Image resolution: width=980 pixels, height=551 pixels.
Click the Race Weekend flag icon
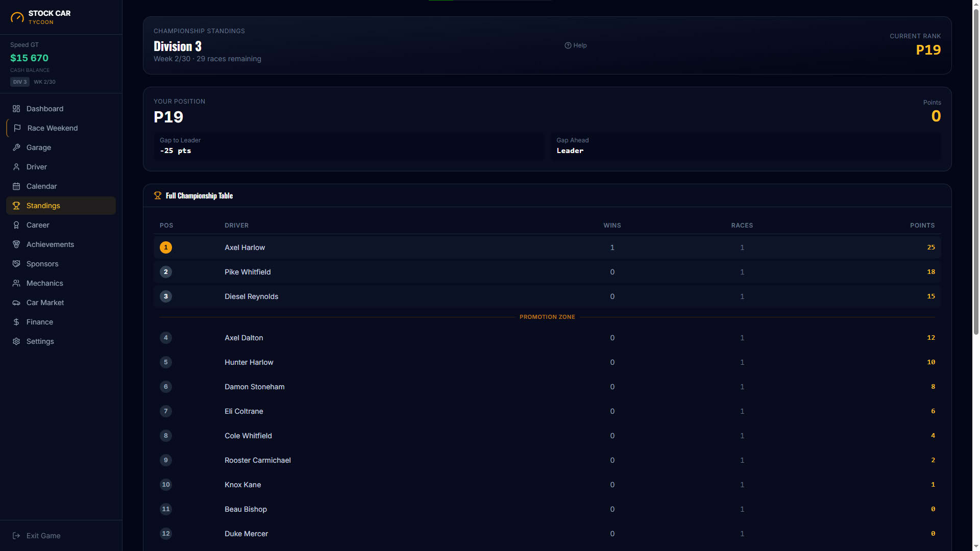coord(17,128)
